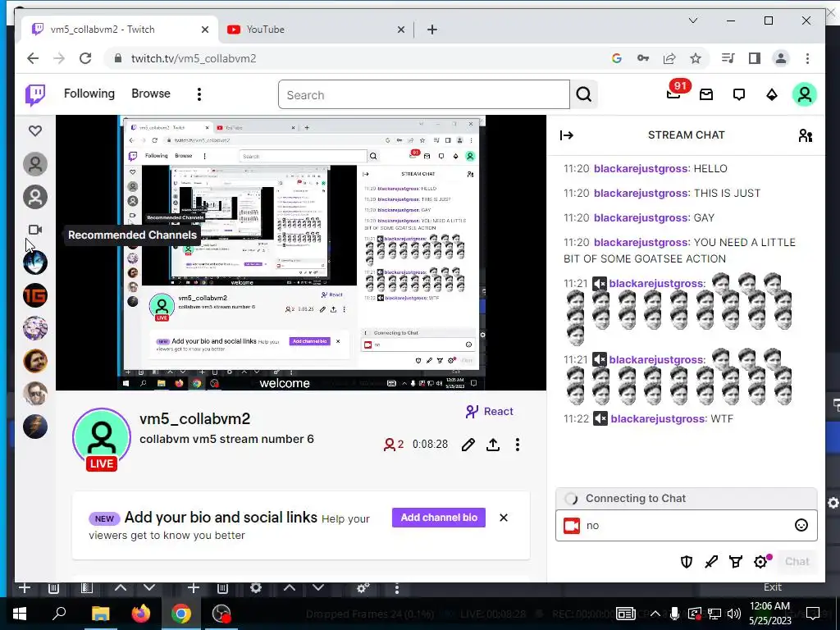Expand the hidden system tray icons chevron
The width and height of the screenshot is (840, 630).
pyautogui.click(x=655, y=614)
